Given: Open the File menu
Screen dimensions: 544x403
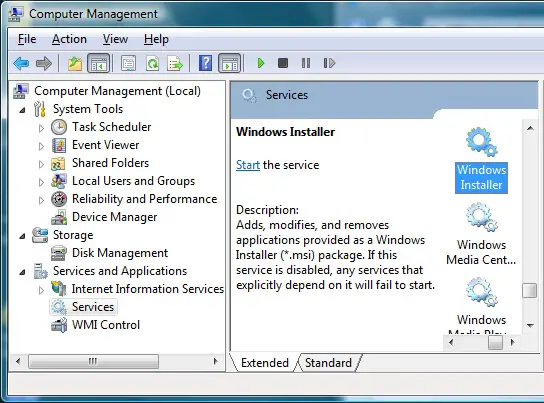Looking at the screenshot, I should pyautogui.click(x=27, y=39).
